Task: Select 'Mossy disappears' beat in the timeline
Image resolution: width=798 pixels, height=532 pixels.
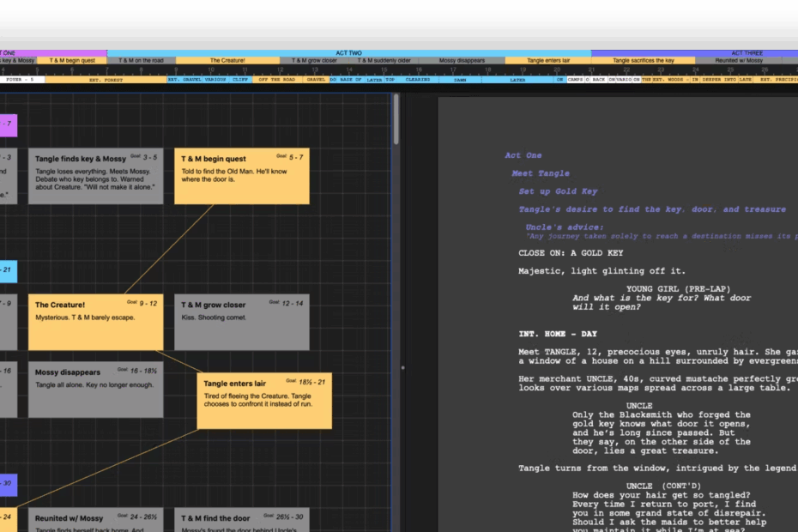Action: (462, 61)
